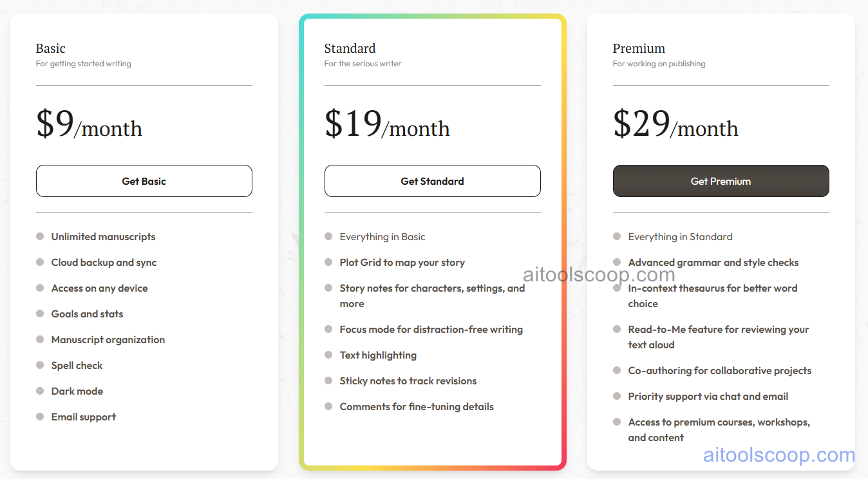Viewport: 868px width, 479px height.
Task: Click the Spell check feature entry
Action: [x=77, y=365]
